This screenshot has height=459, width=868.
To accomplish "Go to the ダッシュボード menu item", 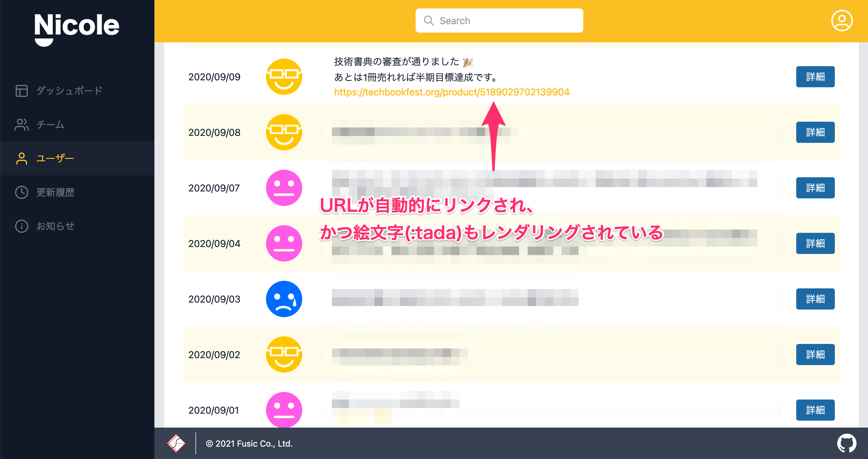I will (x=69, y=91).
